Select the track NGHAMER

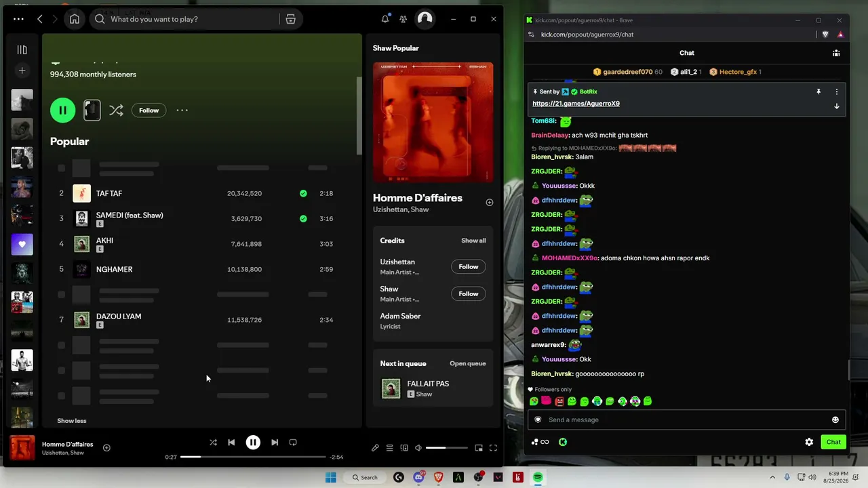[114, 269]
